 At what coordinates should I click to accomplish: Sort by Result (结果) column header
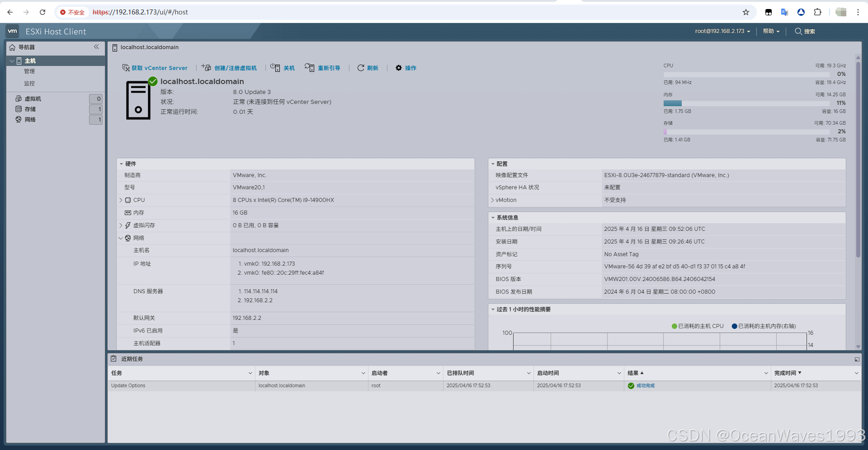tap(636, 373)
